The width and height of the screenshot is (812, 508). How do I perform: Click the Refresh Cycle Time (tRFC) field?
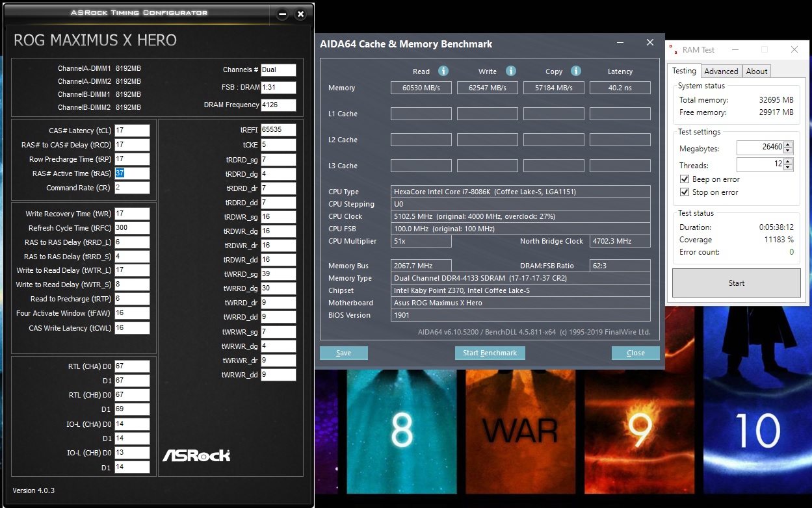[132, 228]
